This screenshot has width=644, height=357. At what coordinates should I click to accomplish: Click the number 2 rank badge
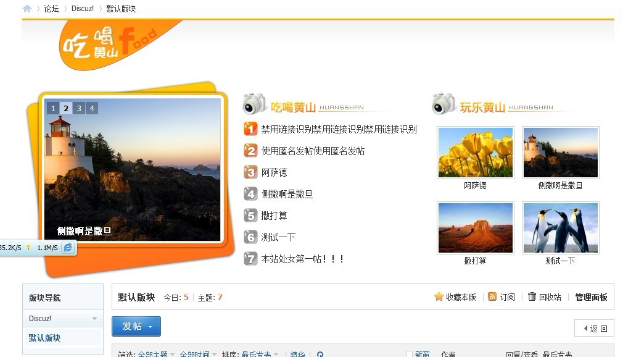tap(250, 151)
